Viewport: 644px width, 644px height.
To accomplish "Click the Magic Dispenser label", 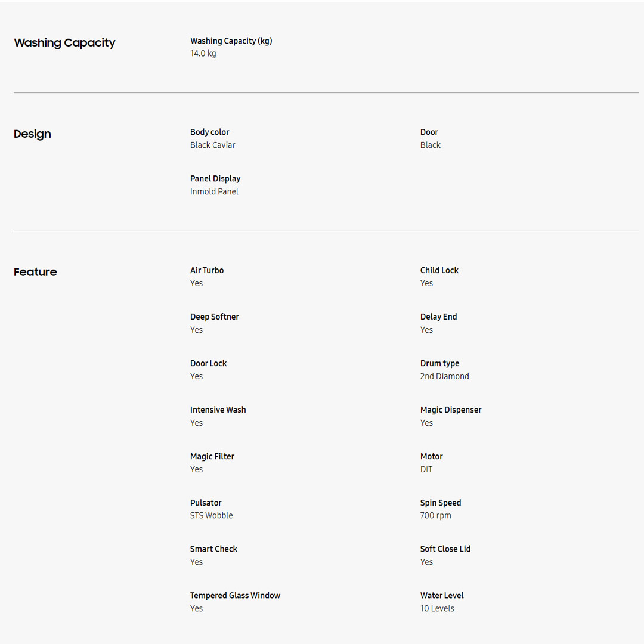I will click(x=451, y=410).
